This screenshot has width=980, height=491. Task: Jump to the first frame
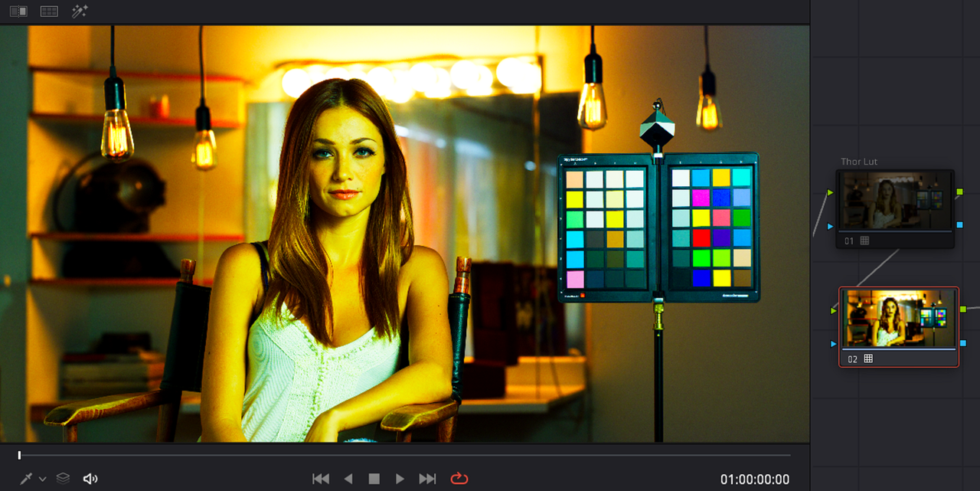click(x=321, y=479)
